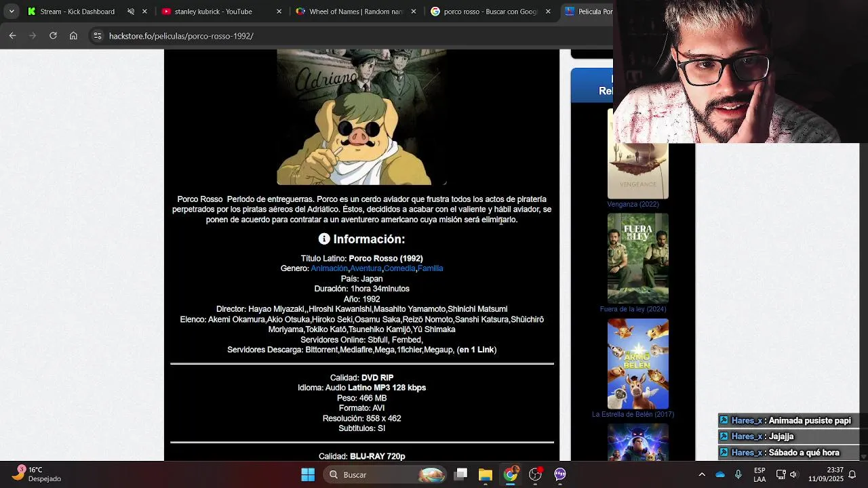868x488 pixels.
Task: Click the Venganza (2022) poster thumbnail
Action: click(x=637, y=153)
